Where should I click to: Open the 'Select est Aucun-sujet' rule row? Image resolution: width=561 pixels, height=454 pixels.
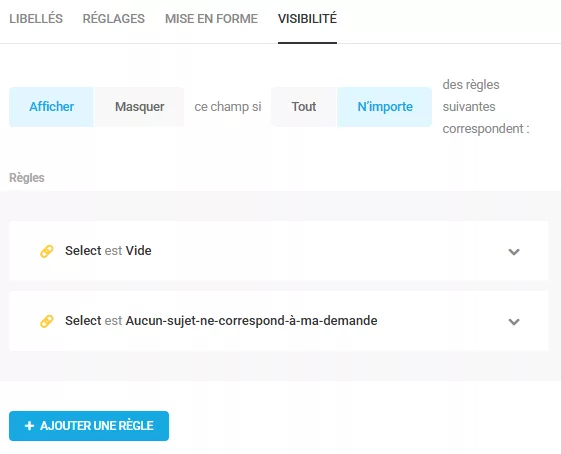(x=278, y=321)
